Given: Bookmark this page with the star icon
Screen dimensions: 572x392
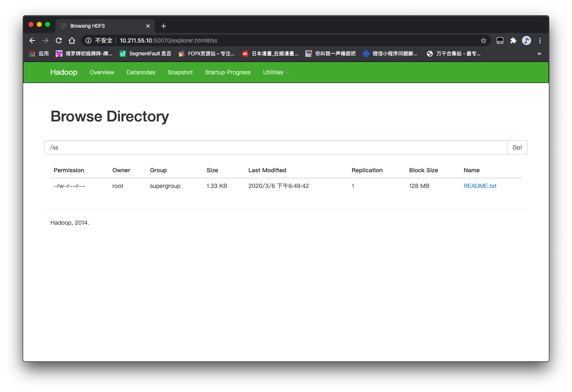Looking at the screenshot, I should (484, 40).
